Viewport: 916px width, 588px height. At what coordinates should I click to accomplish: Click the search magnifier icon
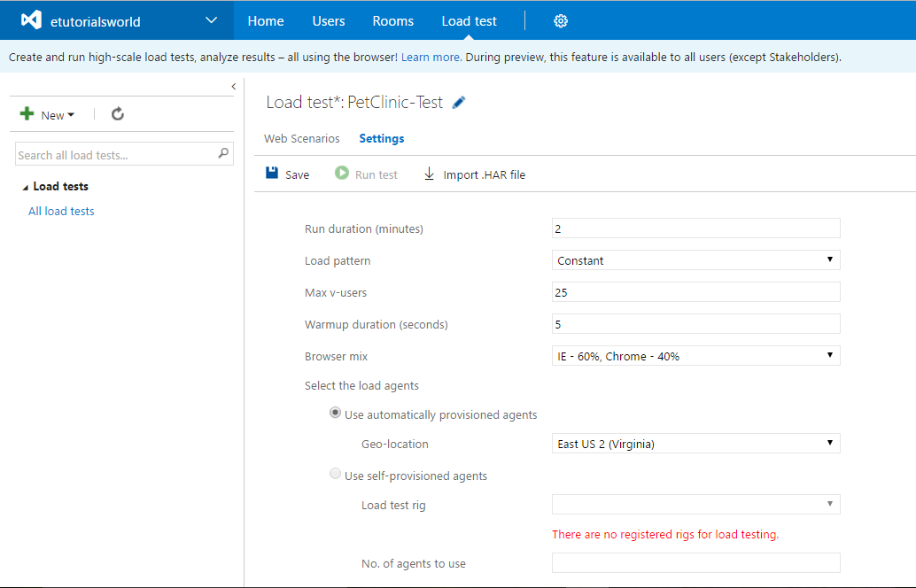tap(223, 153)
